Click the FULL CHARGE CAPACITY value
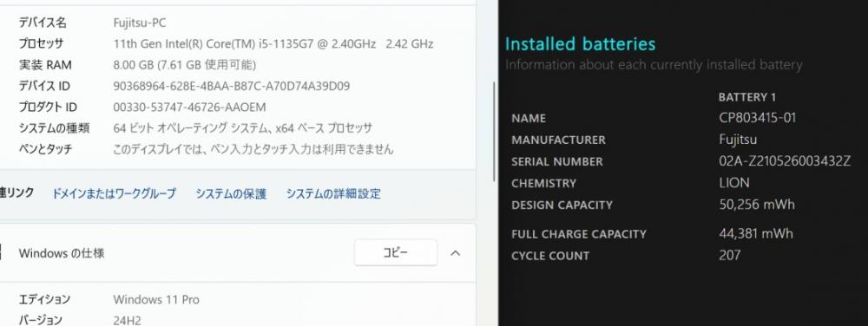 point(756,233)
